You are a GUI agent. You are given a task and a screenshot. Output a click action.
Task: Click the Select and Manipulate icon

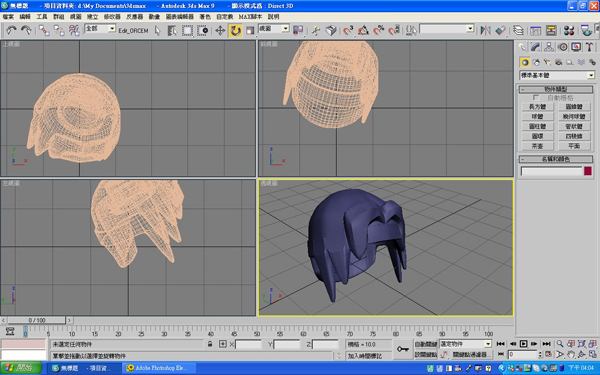pyautogui.click(x=316, y=30)
